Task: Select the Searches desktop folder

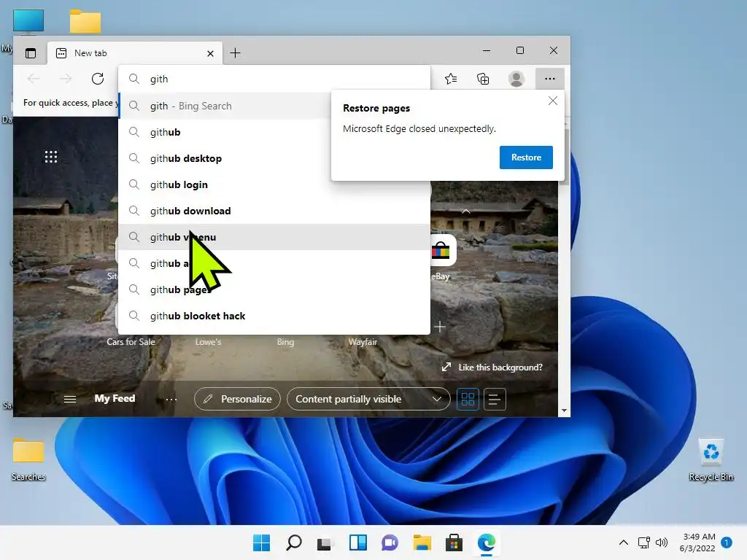Action: (x=28, y=460)
